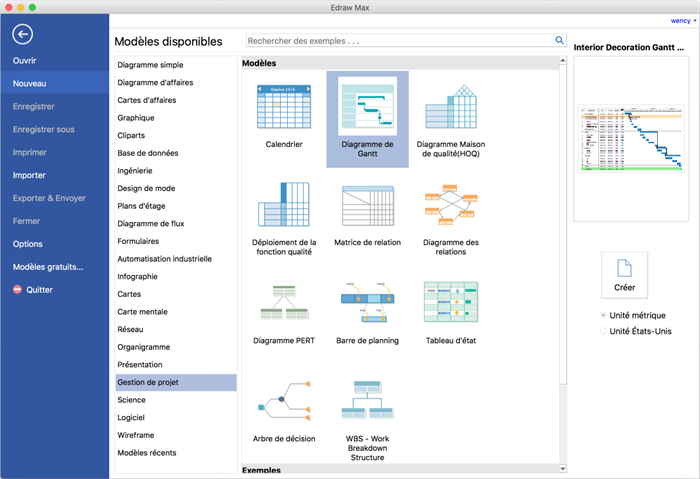Click the templates vertical scrollbar track
Viewport: 700px width, 479px height.
coord(562,424)
